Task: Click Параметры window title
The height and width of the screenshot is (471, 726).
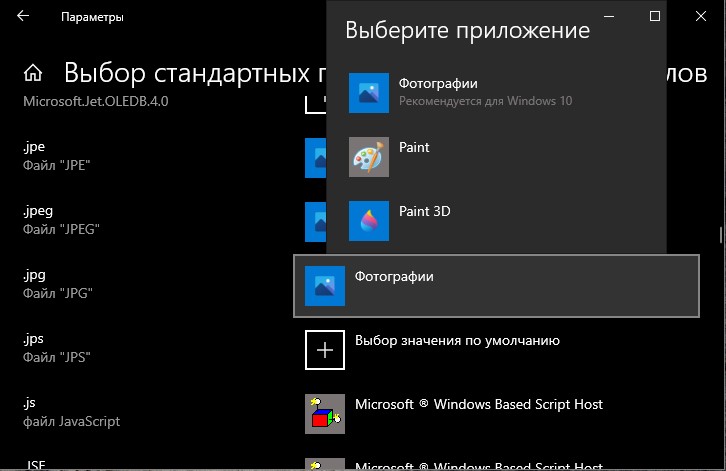Action: pyautogui.click(x=92, y=17)
